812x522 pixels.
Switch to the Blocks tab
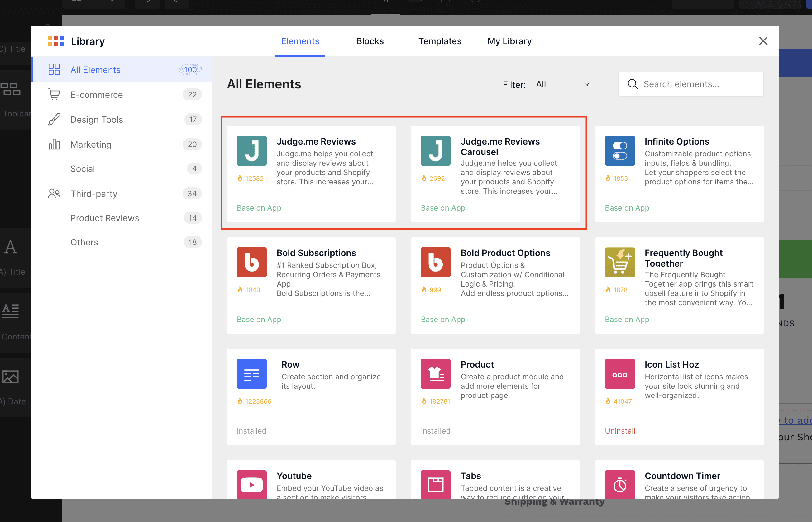point(370,41)
